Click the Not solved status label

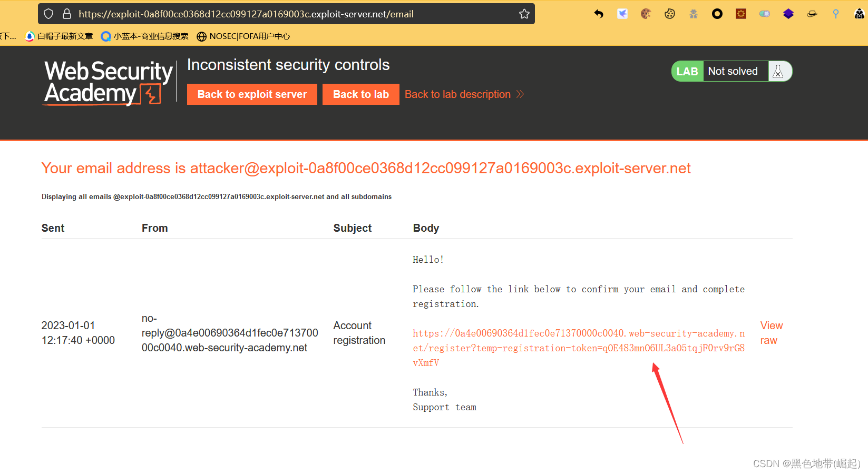733,71
